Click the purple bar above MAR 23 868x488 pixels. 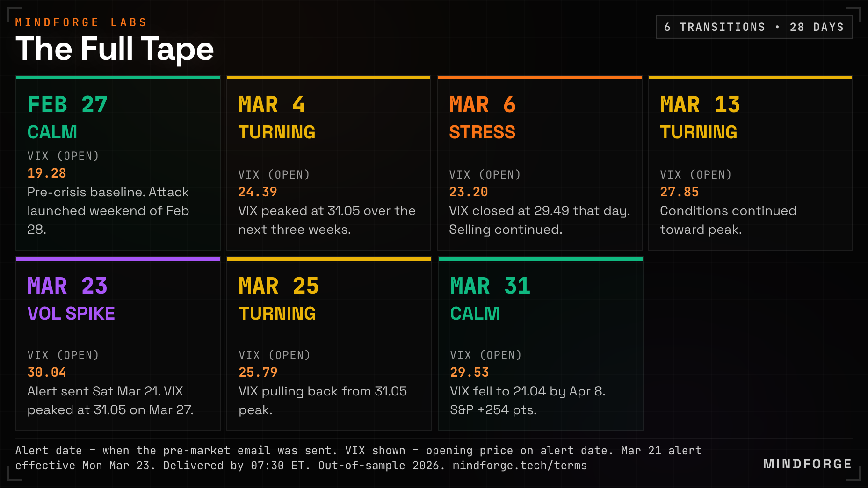pyautogui.click(x=118, y=259)
